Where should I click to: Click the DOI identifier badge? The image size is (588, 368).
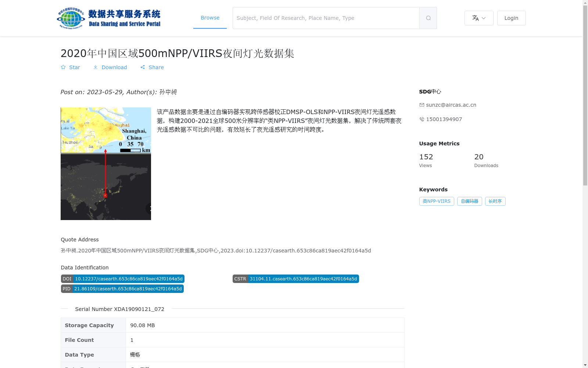pos(123,279)
